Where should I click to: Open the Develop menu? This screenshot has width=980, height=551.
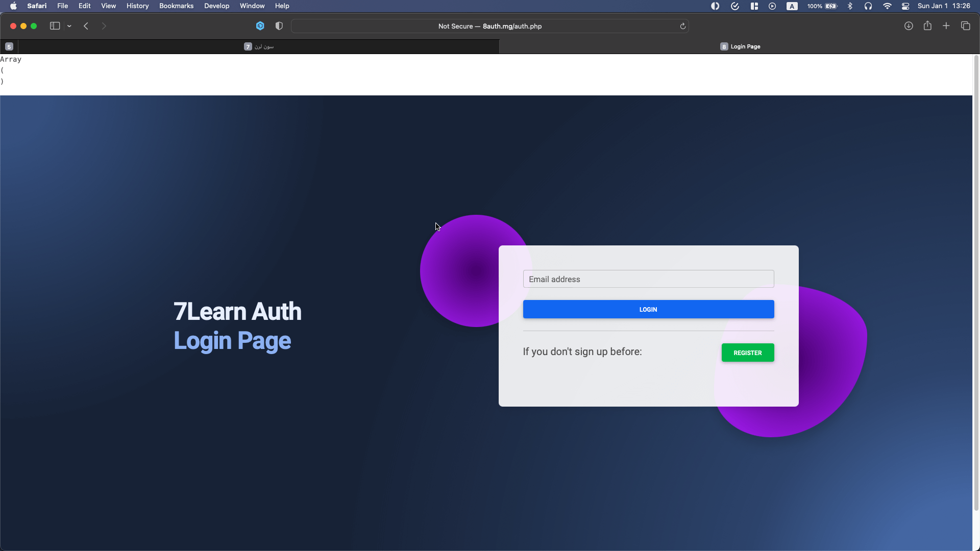pos(217,6)
